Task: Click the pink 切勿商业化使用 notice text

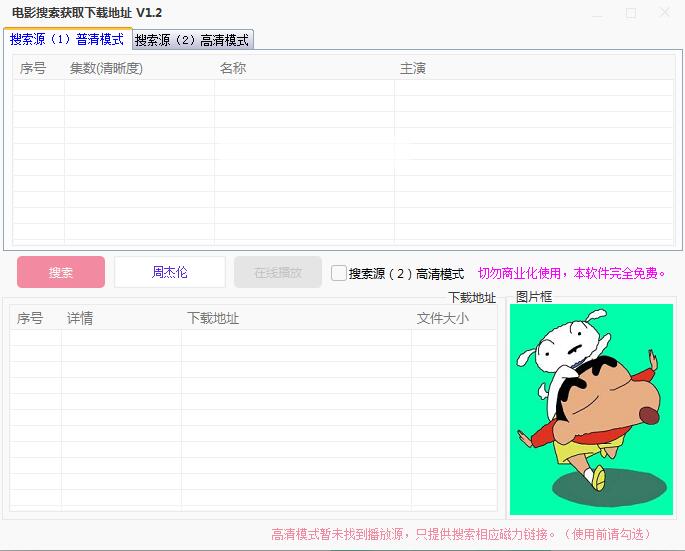Action: point(571,273)
